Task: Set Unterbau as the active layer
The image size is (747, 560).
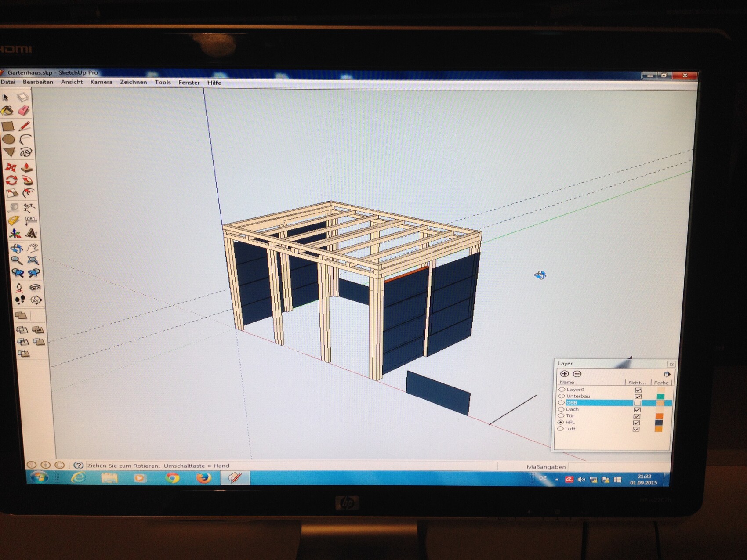Action: [562, 396]
